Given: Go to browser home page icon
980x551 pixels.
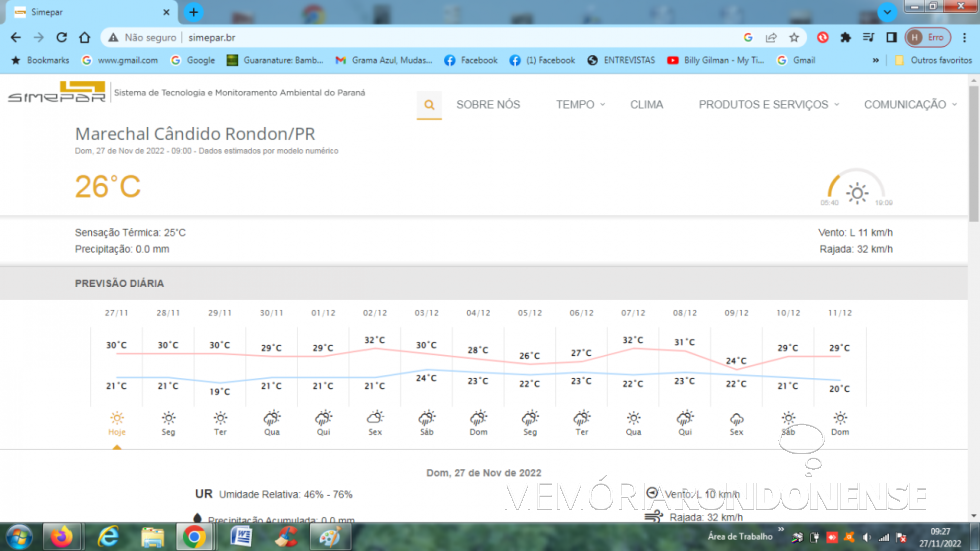Looking at the screenshot, I should tap(85, 37).
